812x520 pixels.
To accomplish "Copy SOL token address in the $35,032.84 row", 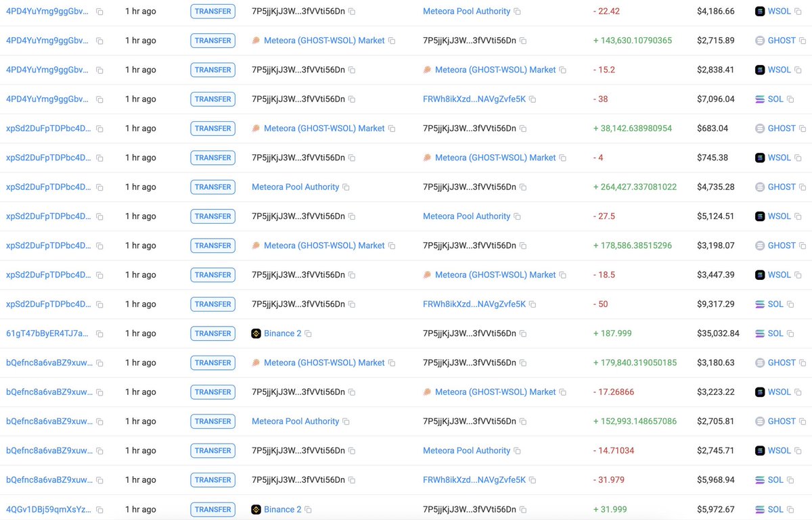I will coord(790,333).
